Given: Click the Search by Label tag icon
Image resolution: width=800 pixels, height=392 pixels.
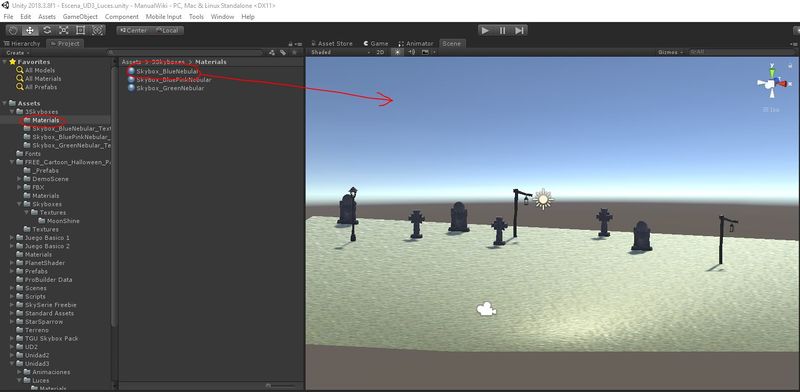Looking at the screenshot, I should (283, 53).
